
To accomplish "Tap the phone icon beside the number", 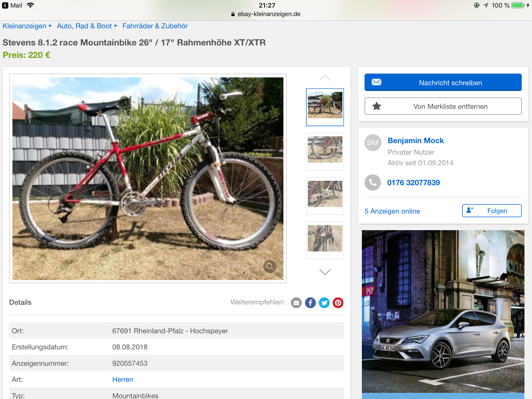I will pos(373,182).
